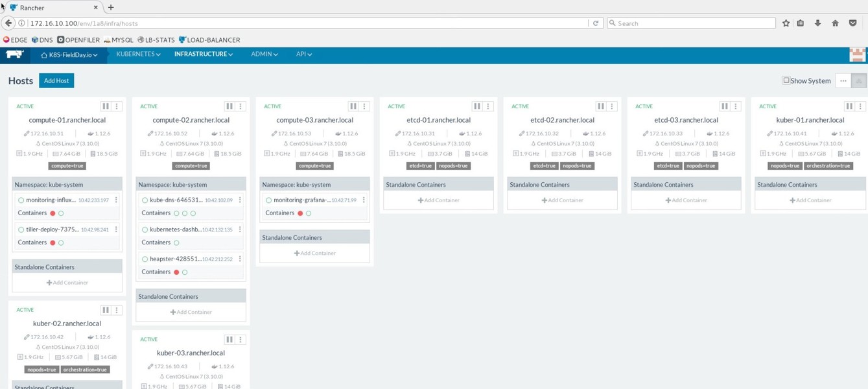Open more actions for etcd-03 host

pyautogui.click(x=736, y=106)
